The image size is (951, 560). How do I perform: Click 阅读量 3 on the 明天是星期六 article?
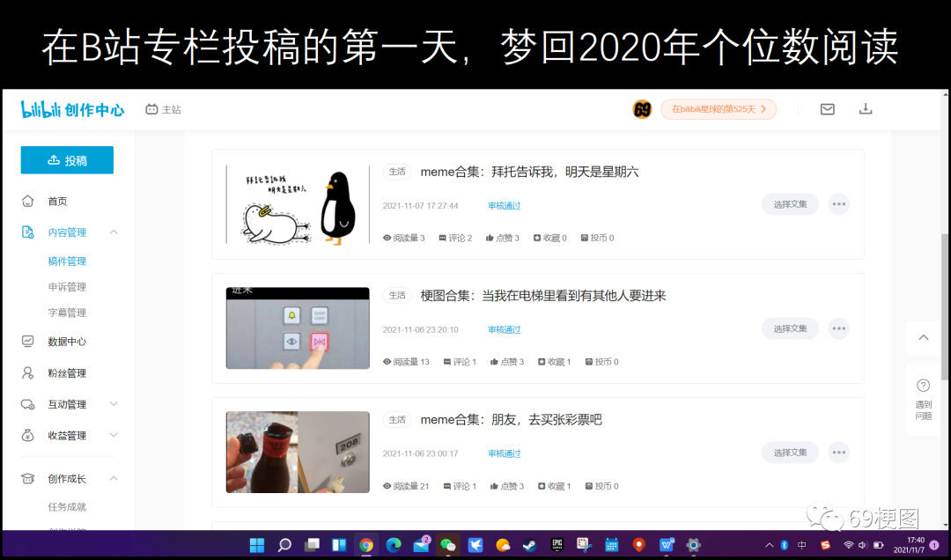404,238
